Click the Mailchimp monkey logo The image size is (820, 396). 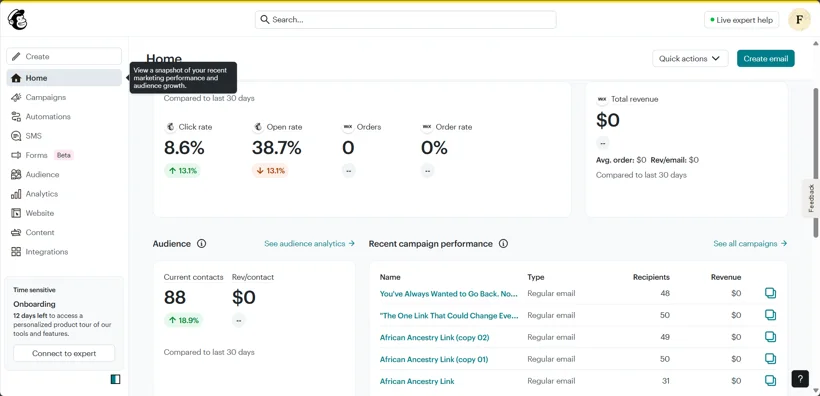tap(17, 20)
